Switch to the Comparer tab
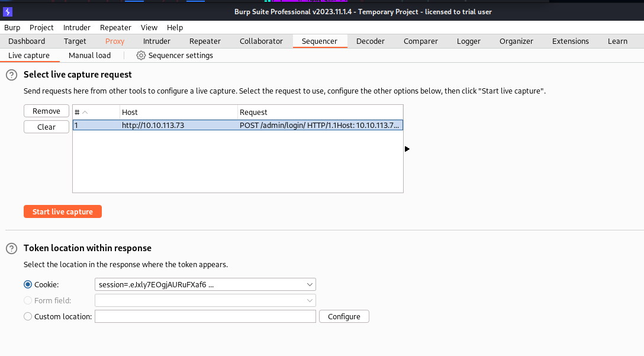This screenshot has width=644, height=356. click(421, 41)
